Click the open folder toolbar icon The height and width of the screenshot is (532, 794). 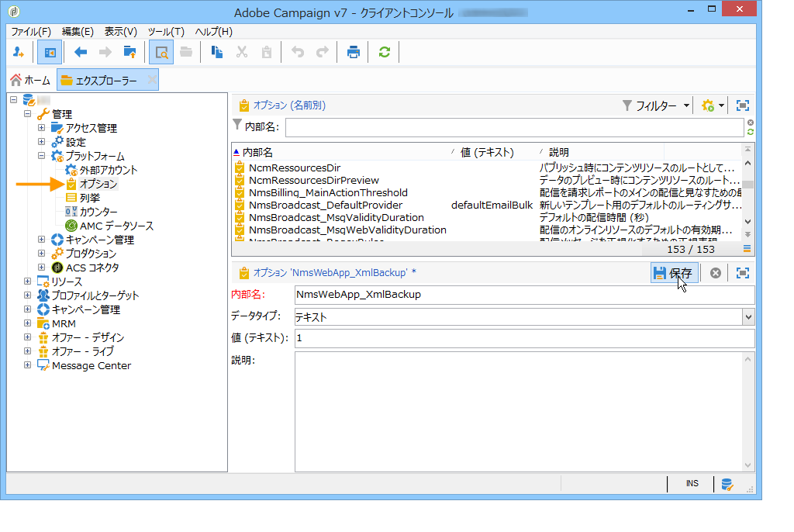[186, 52]
